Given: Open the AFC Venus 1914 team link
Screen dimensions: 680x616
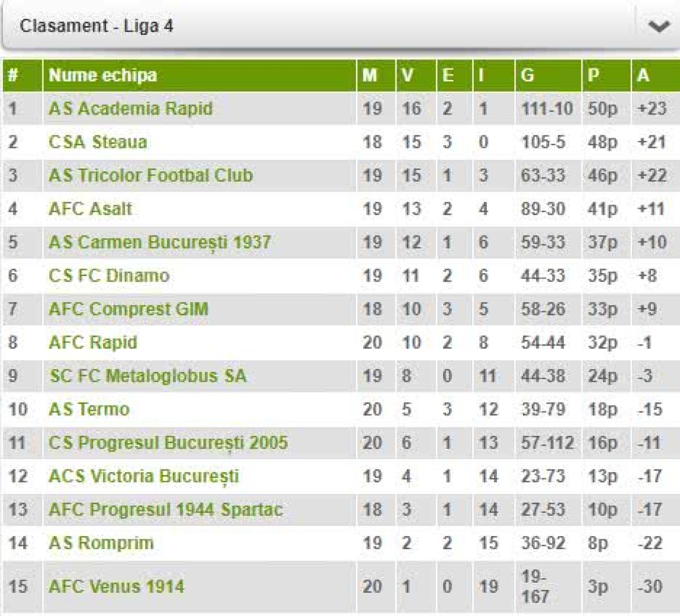Looking at the screenshot, I should click(x=117, y=587).
